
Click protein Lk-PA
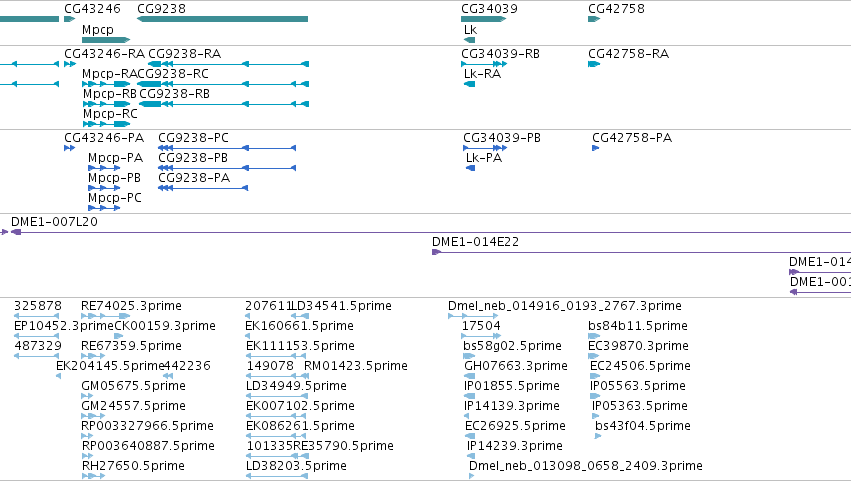point(484,158)
